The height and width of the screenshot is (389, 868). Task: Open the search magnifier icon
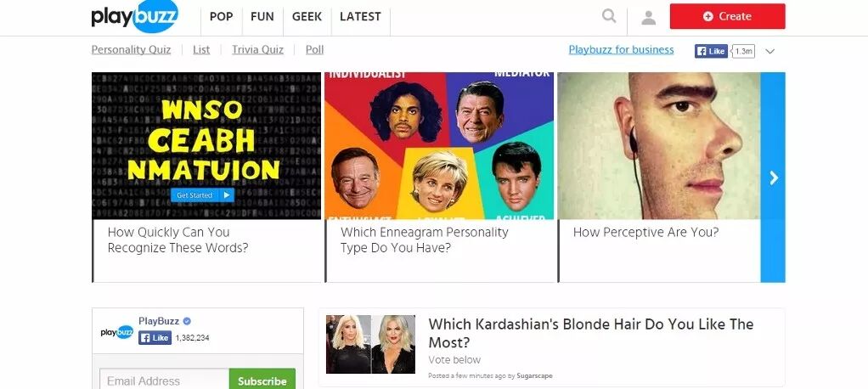(609, 16)
